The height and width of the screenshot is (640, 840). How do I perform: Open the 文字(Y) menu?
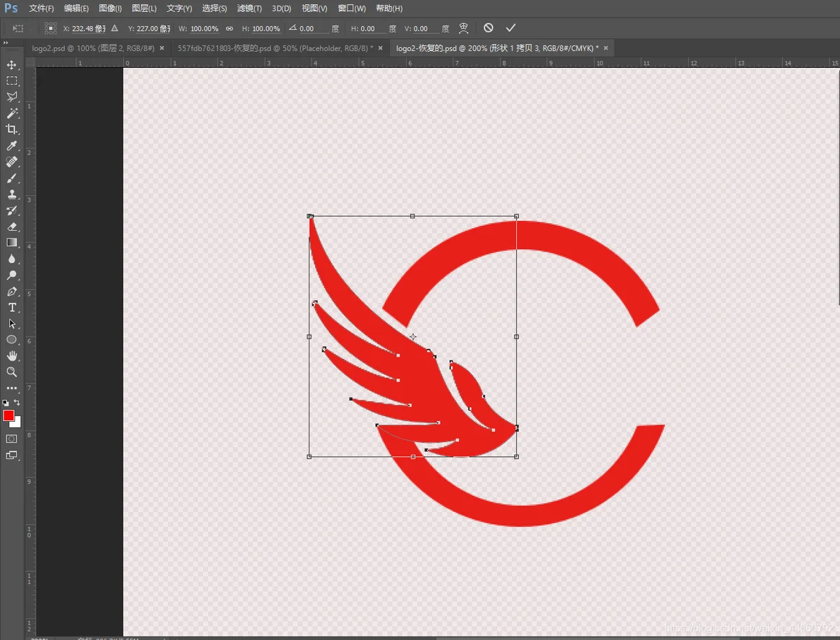179,8
